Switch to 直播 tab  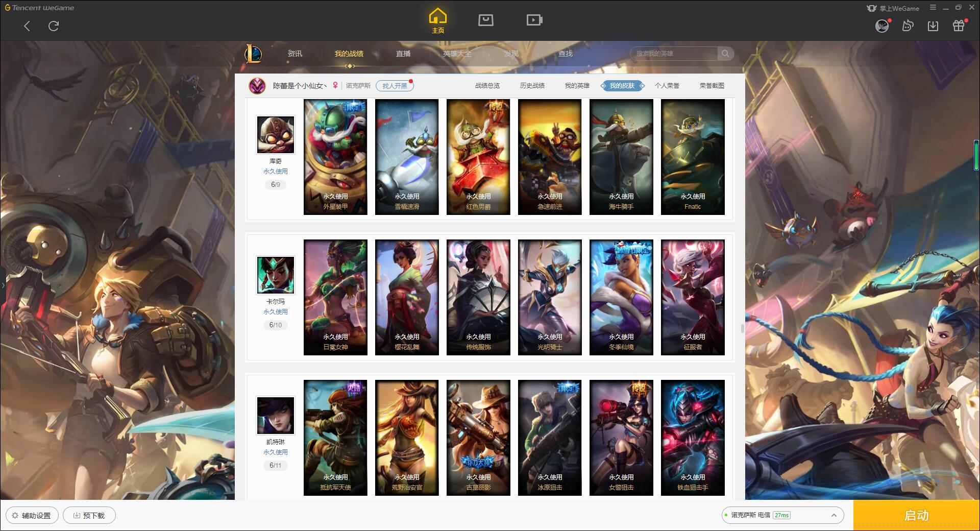click(403, 54)
